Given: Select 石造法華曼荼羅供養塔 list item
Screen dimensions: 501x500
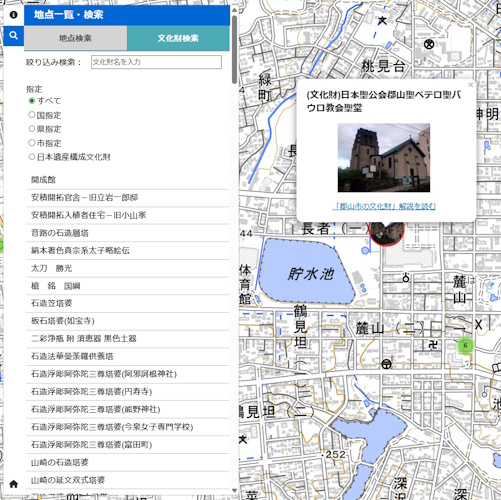Looking at the screenshot, I should point(128,356).
